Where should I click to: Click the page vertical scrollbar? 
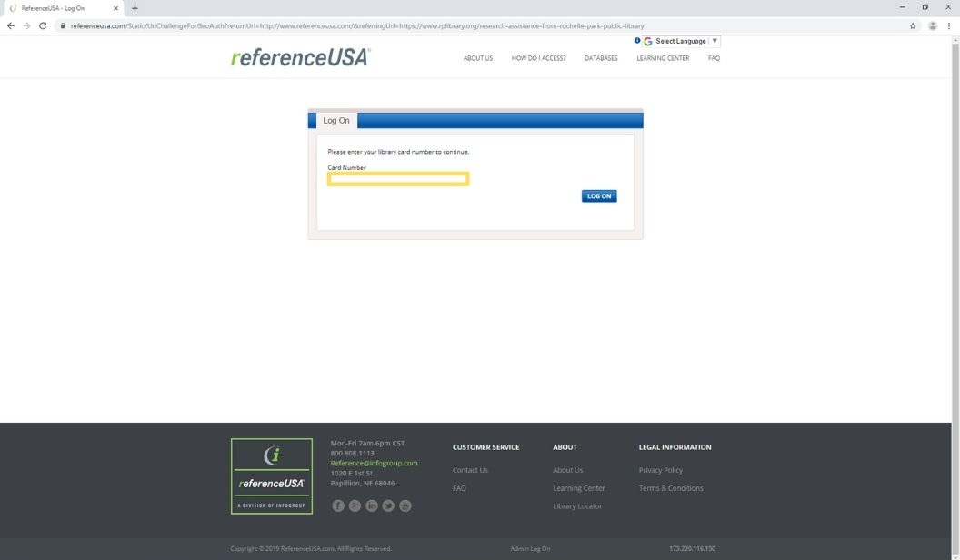coord(955,297)
